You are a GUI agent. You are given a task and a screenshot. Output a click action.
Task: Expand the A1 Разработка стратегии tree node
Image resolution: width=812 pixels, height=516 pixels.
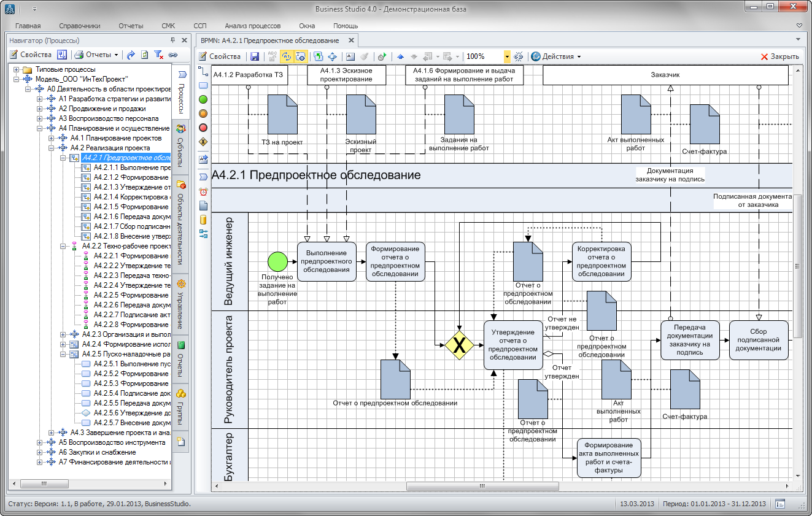click(40, 99)
